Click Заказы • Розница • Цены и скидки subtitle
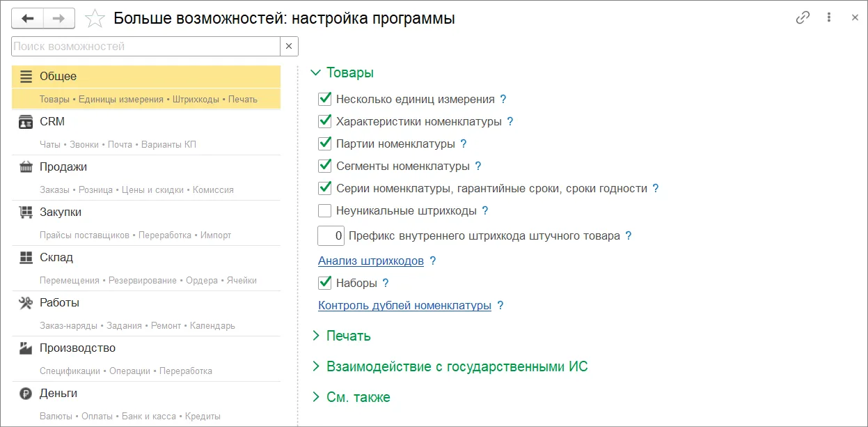 (136, 190)
